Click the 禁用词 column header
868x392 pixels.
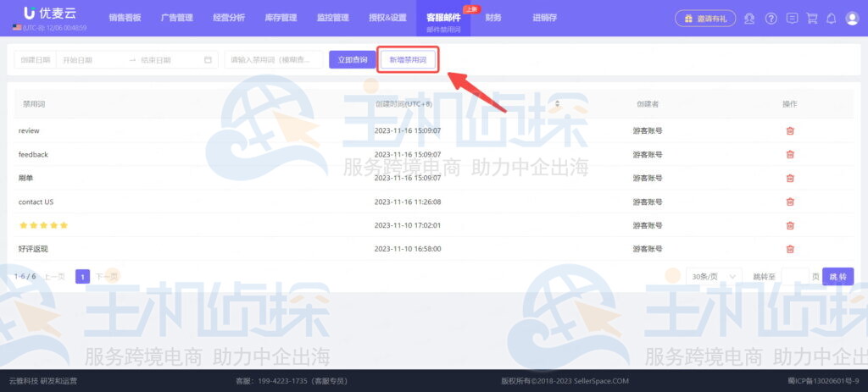click(x=33, y=104)
